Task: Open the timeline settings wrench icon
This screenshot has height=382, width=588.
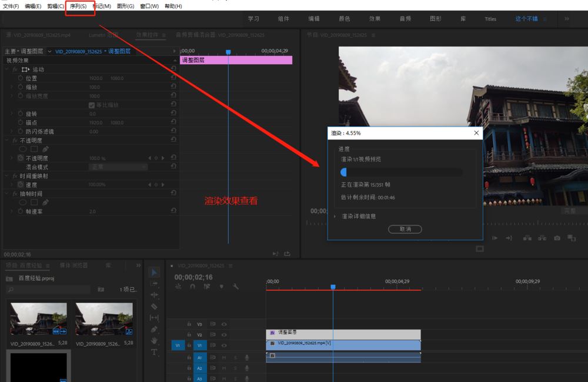Action: (x=235, y=286)
